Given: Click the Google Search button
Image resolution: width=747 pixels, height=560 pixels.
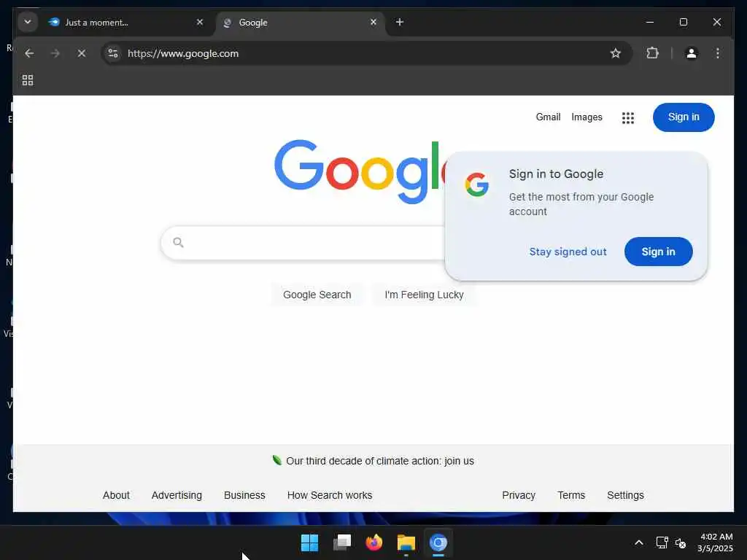Looking at the screenshot, I should point(317,295).
